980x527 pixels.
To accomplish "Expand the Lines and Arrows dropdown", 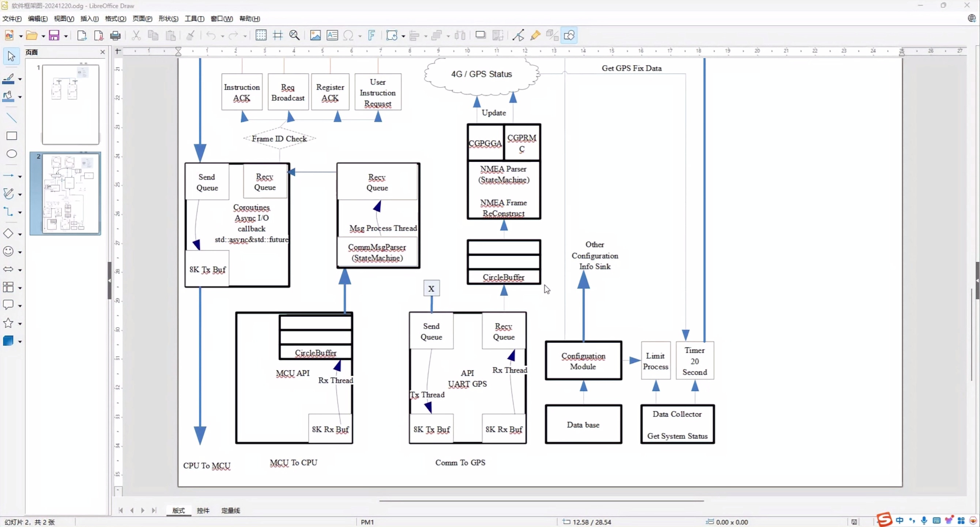I will coord(20,176).
